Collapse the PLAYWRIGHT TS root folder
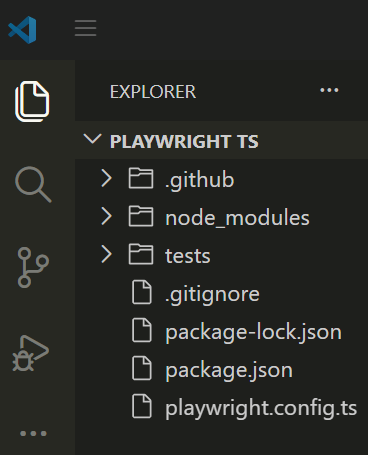 92,139
